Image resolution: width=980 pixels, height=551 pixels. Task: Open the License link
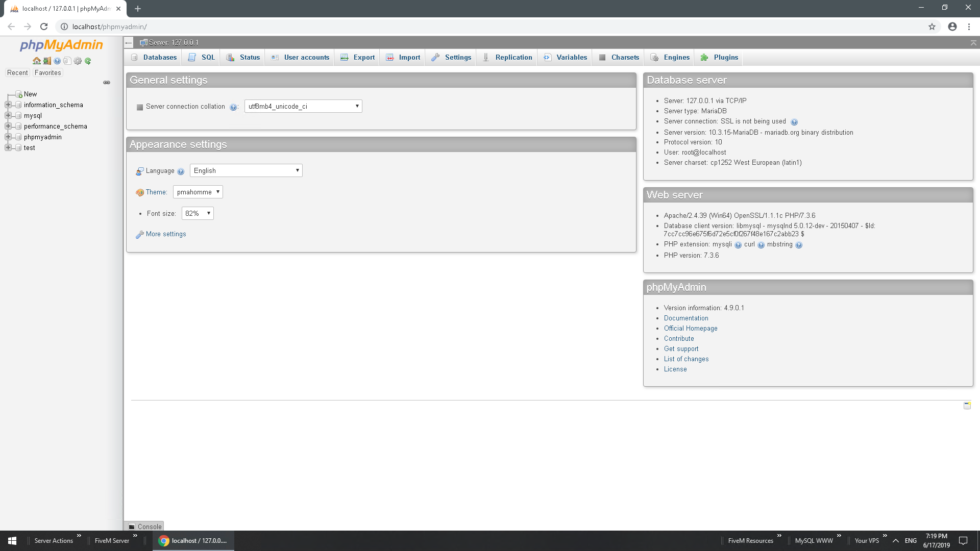click(675, 369)
